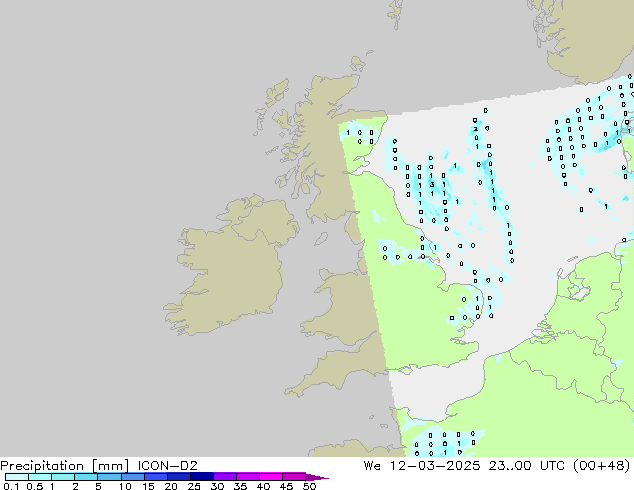634x490 pixels.
Task: Click the Isle of Man on the map
Action: [321, 239]
